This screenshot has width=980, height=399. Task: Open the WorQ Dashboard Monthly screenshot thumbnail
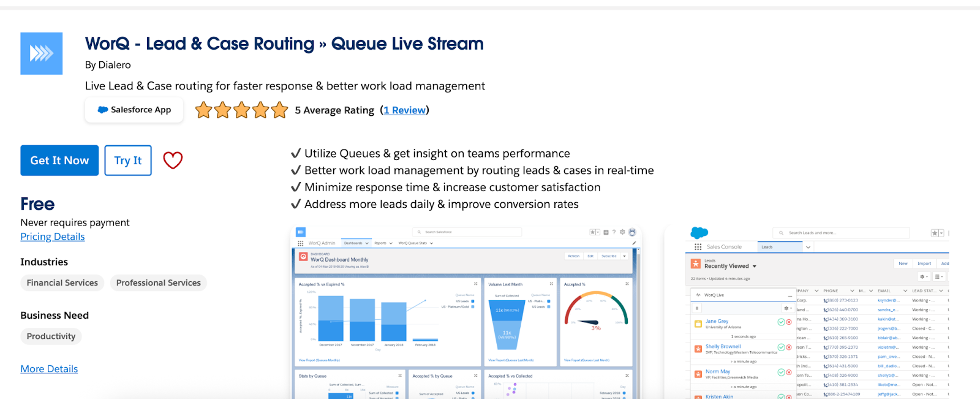tap(466, 313)
